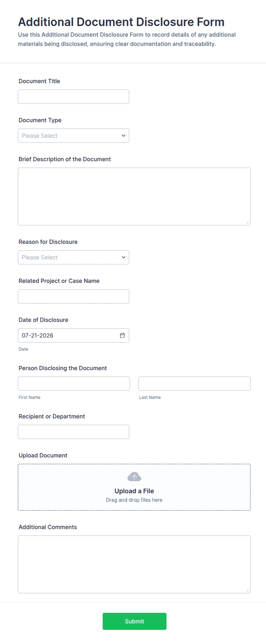
Task: Click the Last Name input box
Action: point(194,384)
